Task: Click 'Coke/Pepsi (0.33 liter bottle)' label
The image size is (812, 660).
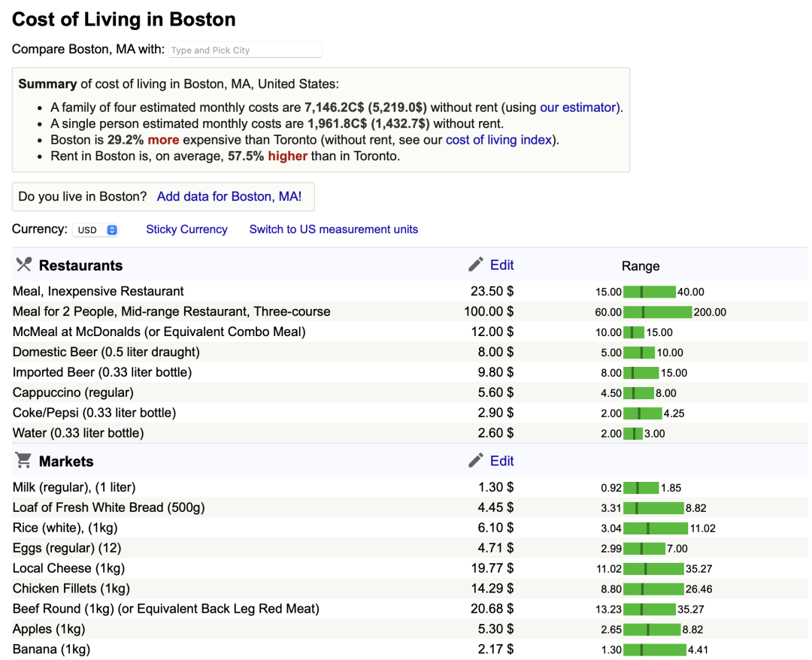Action: click(x=94, y=413)
